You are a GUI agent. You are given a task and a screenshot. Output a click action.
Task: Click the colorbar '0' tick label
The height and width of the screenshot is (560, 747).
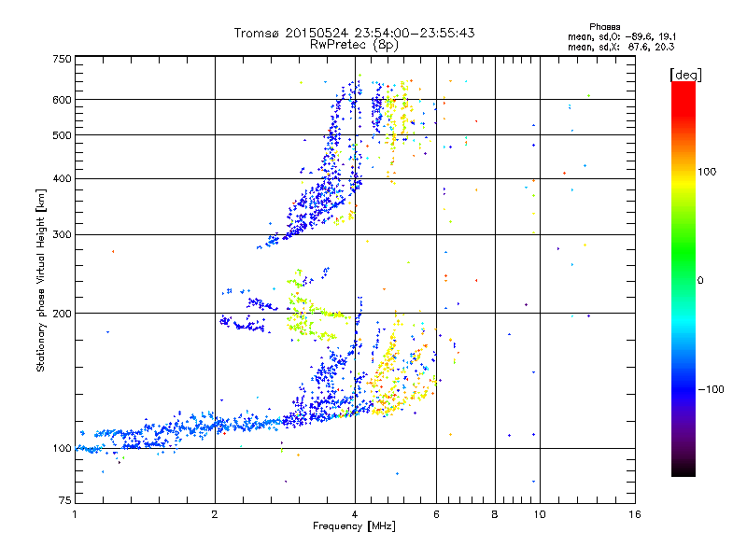(700, 281)
